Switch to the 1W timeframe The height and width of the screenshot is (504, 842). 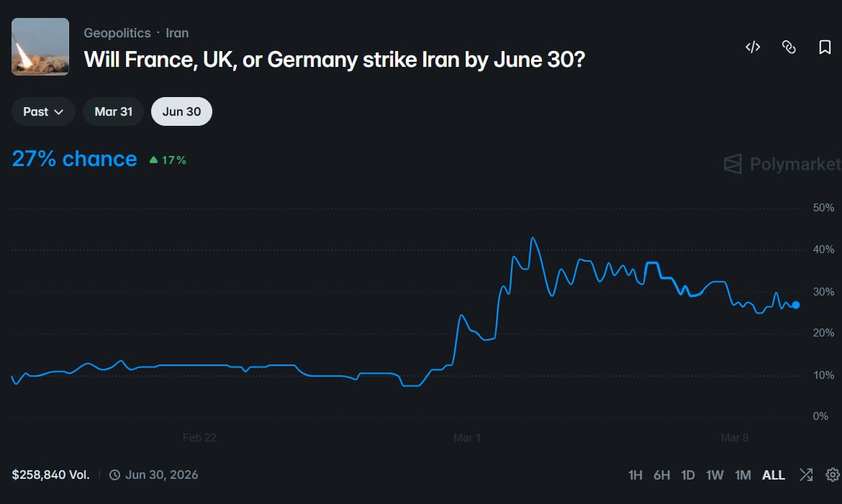[x=715, y=475]
